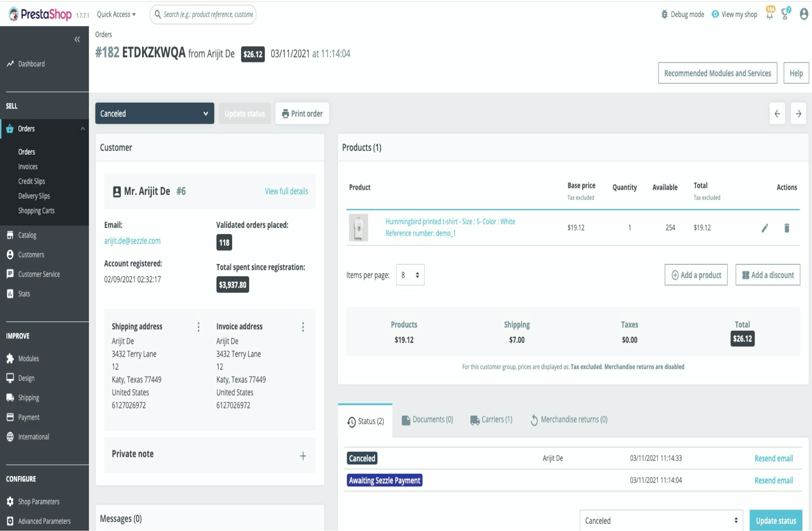This screenshot has width=812, height=531.
Task: Delete product using the trash icon
Action: coord(787,228)
